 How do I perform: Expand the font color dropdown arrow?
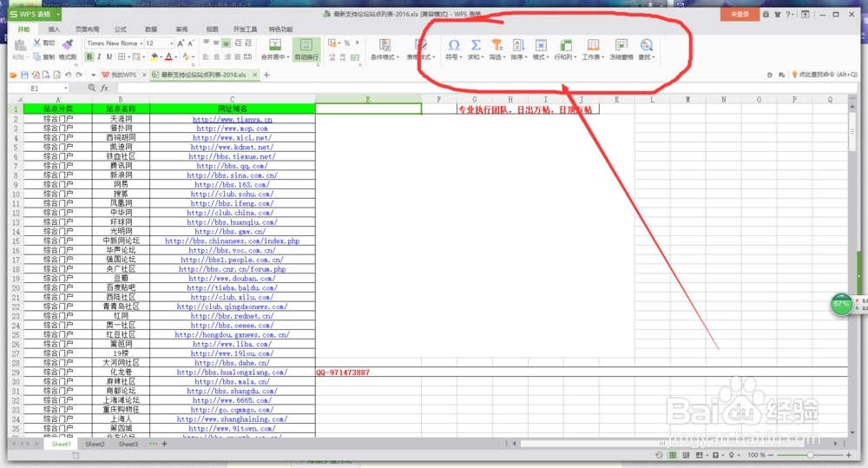click(x=176, y=57)
